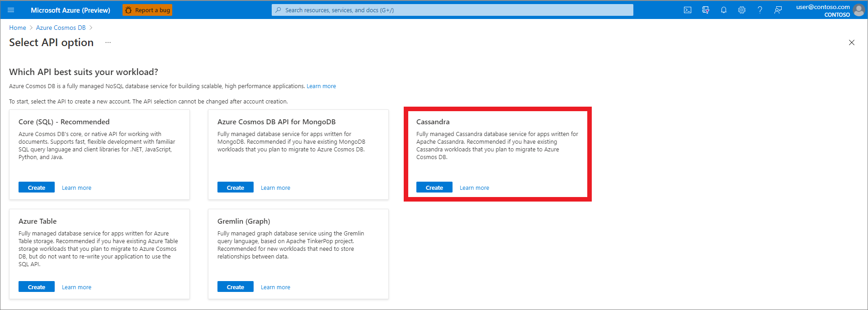Navigate to Azure Cosmos DB breadcrumb

[x=61, y=28]
